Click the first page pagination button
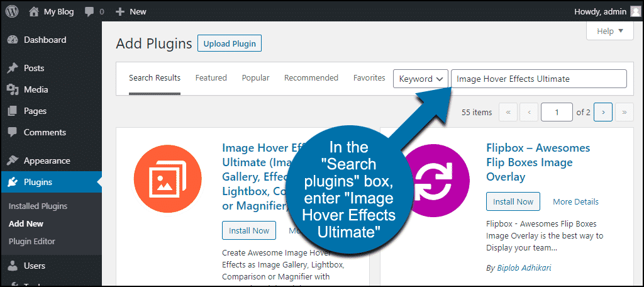 (508, 112)
